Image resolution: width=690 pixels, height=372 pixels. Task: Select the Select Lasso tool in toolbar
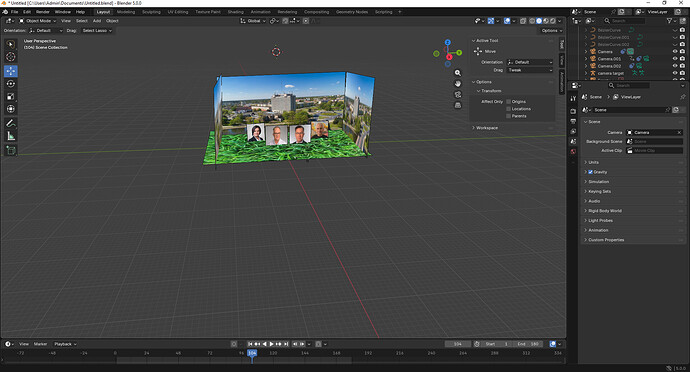11,44
